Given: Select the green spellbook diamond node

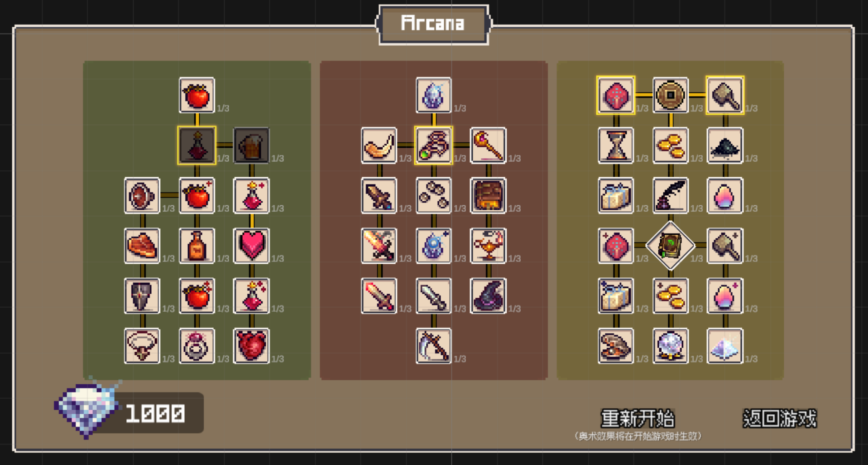Looking at the screenshot, I should tap(670, 246).
